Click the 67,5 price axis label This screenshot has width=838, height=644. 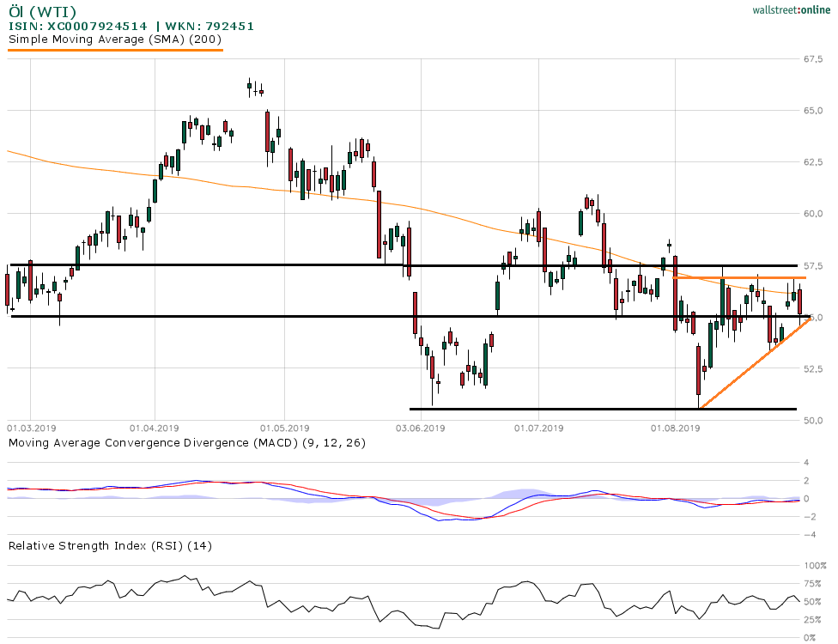(x=814, y=59)
